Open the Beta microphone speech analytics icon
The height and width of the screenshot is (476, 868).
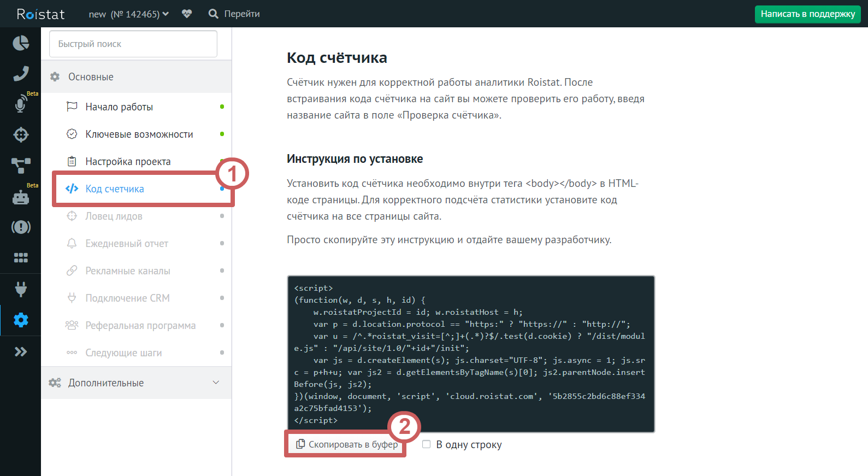pos(21,104)
